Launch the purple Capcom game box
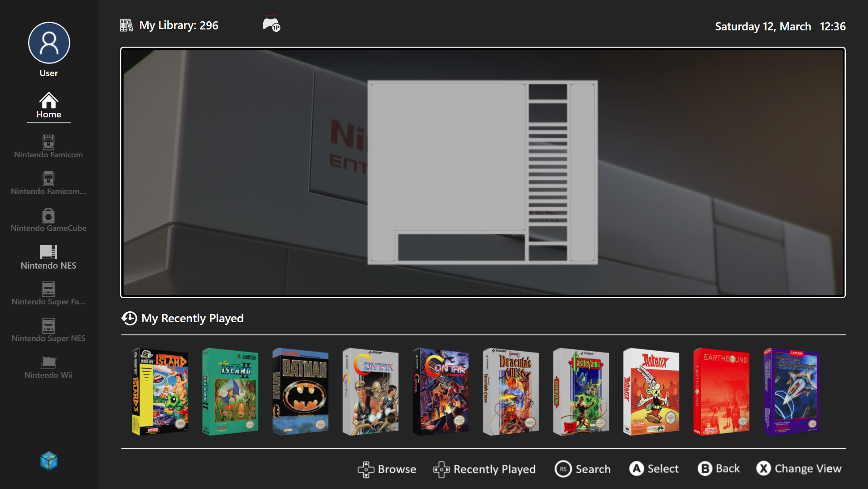 [x=792, y=392]
